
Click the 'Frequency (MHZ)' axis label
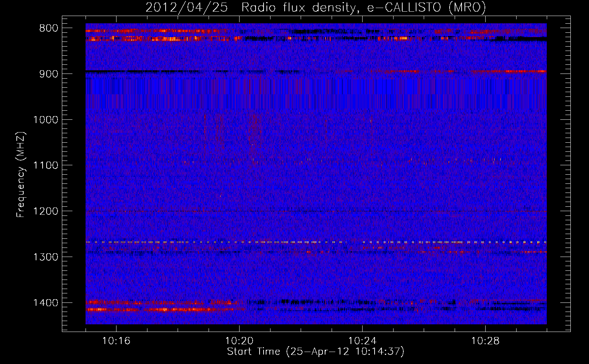[x=21, y=174]
